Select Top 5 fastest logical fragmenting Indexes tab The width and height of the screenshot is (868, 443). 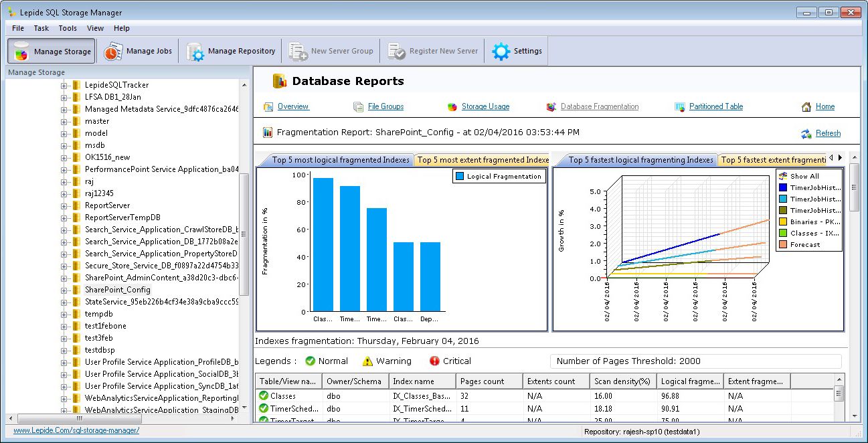[x=640, y=160]
